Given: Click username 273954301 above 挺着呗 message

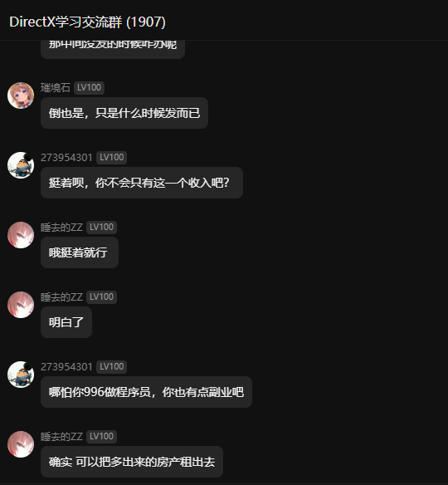Looking at the screenshot, I should (x=66, y=158).
